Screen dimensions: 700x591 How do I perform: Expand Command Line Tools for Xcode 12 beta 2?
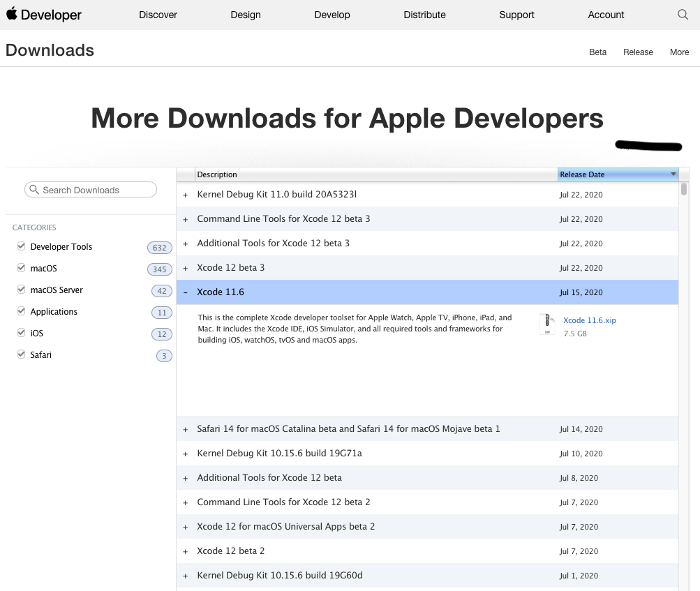(185, 503)
